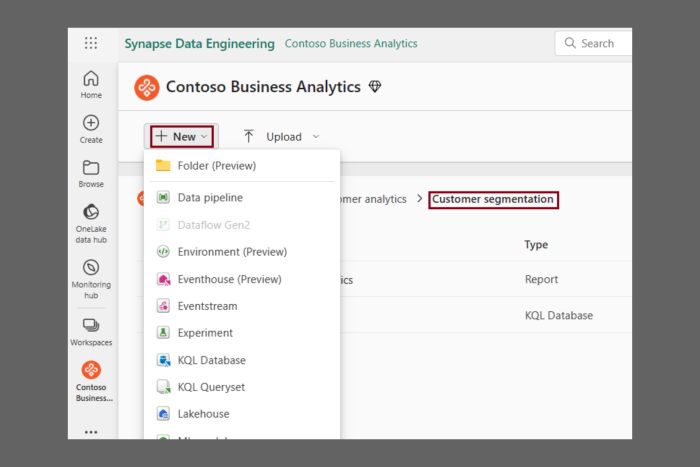Expand the Upload dropdown arrow
This screenshot has width=700, height=467.
tap(316, 137)
